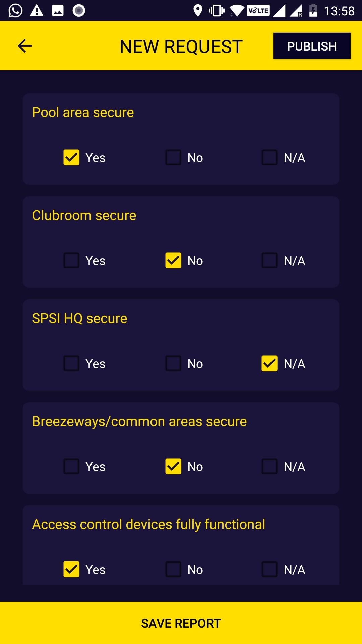
Task: Uncheck No for Breezeways/common areas secure
Action: [x=173, y=466]
